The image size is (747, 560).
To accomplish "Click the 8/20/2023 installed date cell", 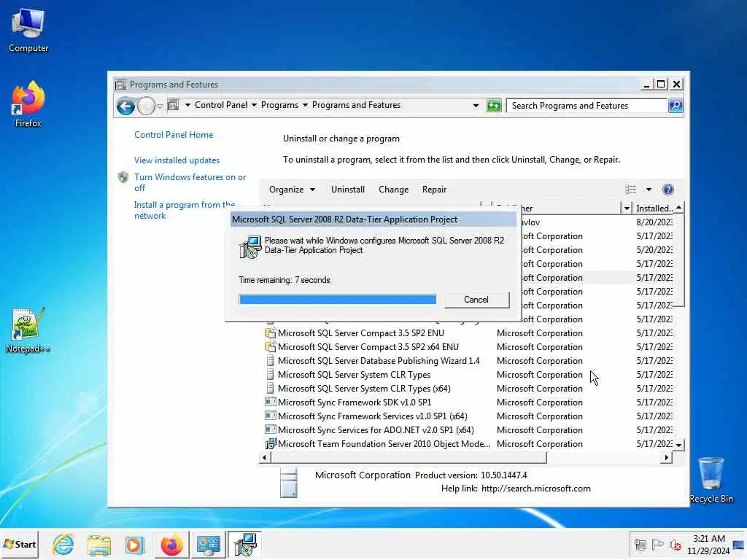I will tap(654, 222).
